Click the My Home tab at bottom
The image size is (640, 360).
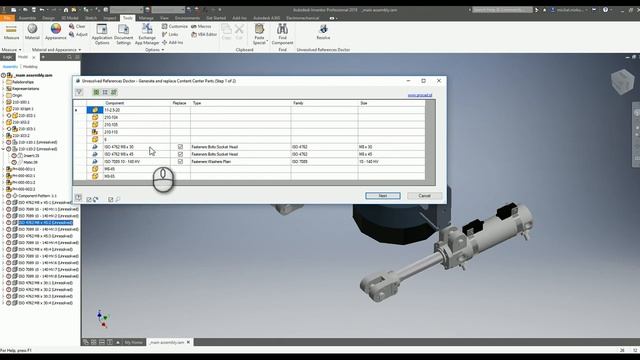(134, 342)
